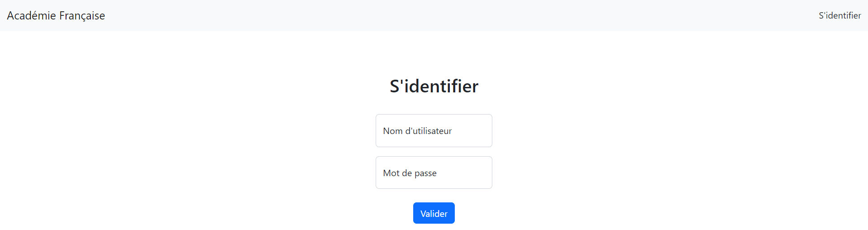Select the username text box
The height and width of the screenshot is (230, 868).
click(x=434, y=130)
